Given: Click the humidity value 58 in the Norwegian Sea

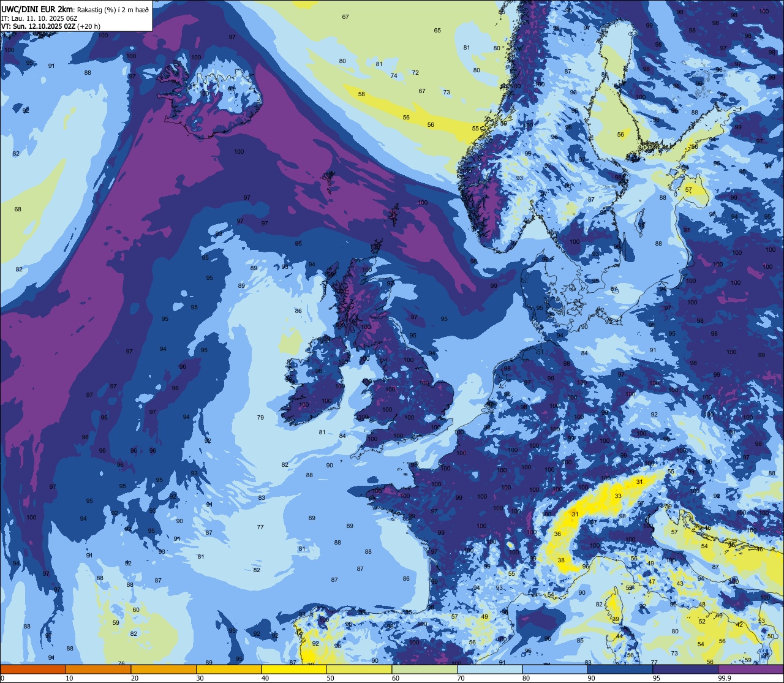Looking at the screenshot, I should point(361,94).
